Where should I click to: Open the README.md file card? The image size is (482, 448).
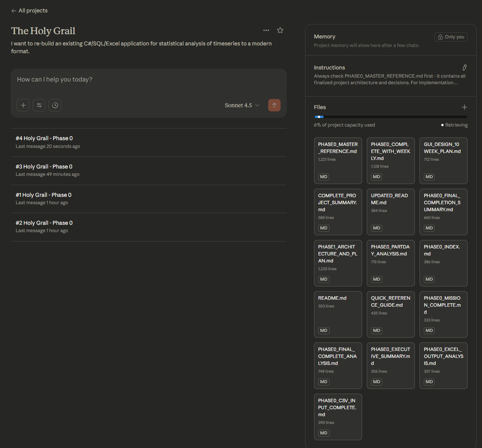338,314
